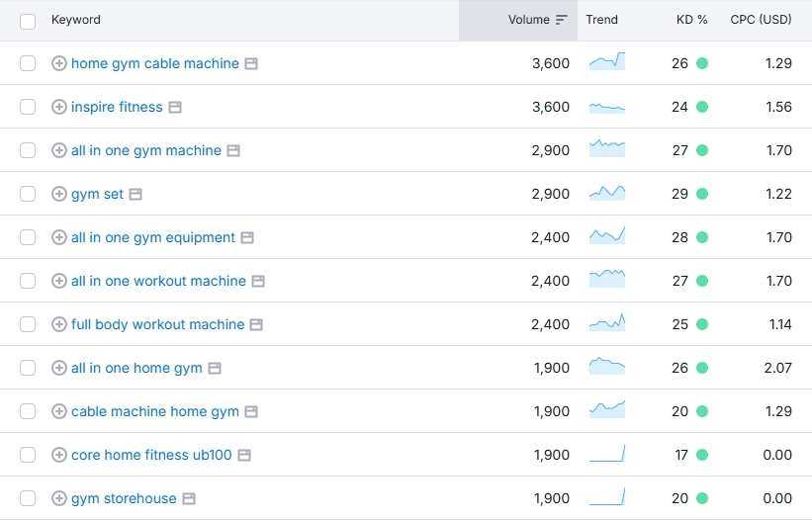Add 'gym set' keyword using plus icon
Screen dimensions: 812x521
(x=58, y=194)
